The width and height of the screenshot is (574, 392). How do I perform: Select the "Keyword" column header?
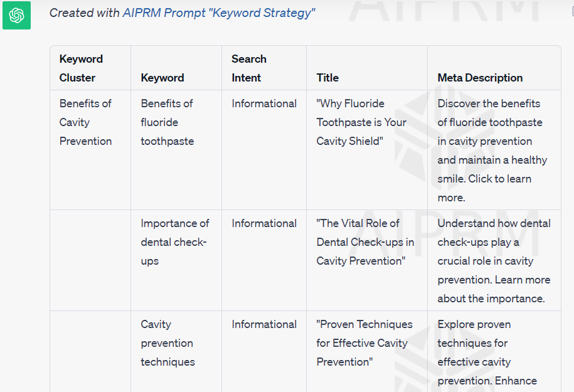click(x=162, y=78)
